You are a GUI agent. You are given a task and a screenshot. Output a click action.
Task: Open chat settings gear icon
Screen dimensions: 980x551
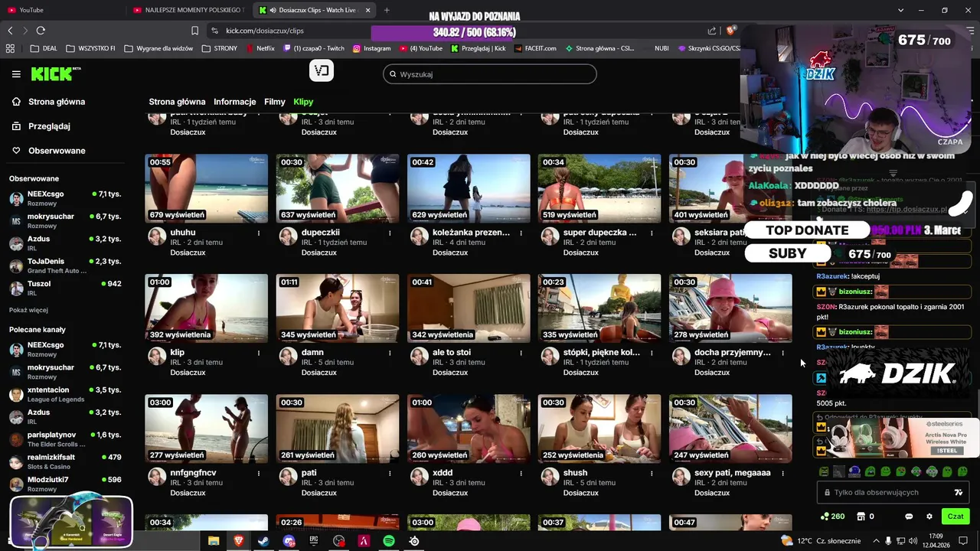[x=929, y=517]
